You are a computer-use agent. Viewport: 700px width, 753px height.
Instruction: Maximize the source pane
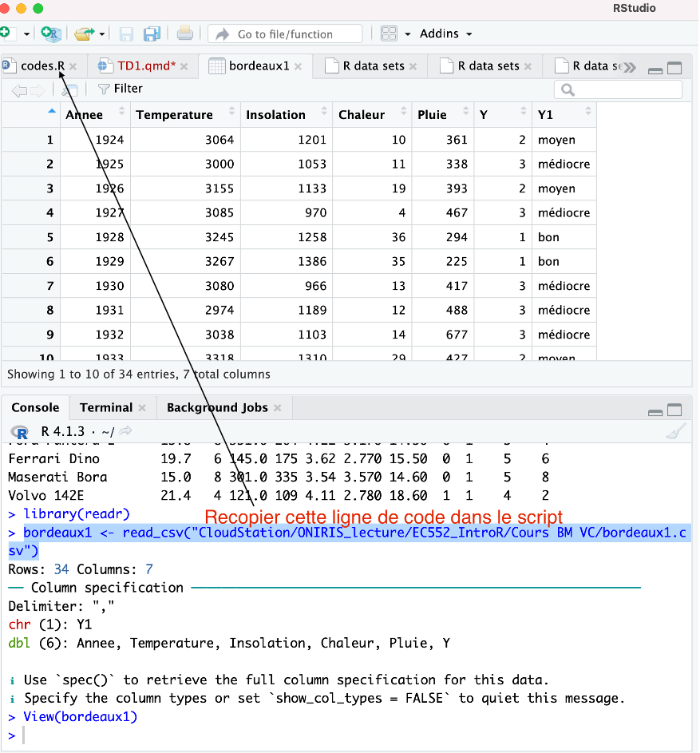(x=674, y=68)
